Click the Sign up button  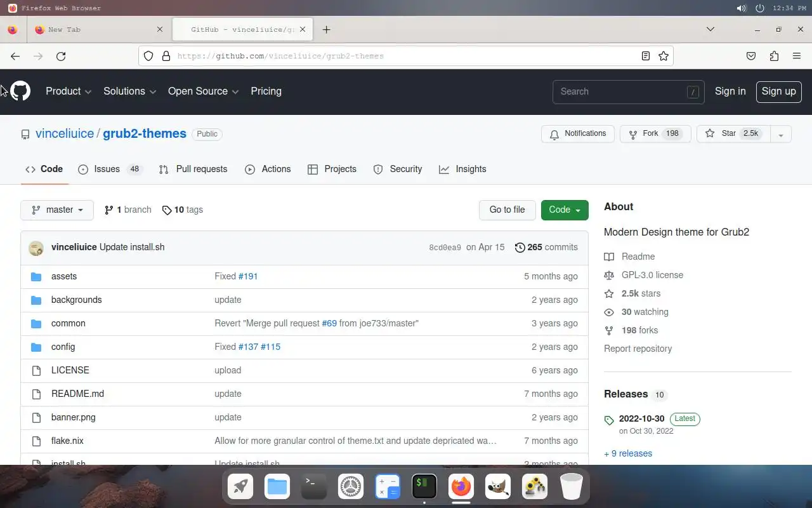(x=779, y=91)
